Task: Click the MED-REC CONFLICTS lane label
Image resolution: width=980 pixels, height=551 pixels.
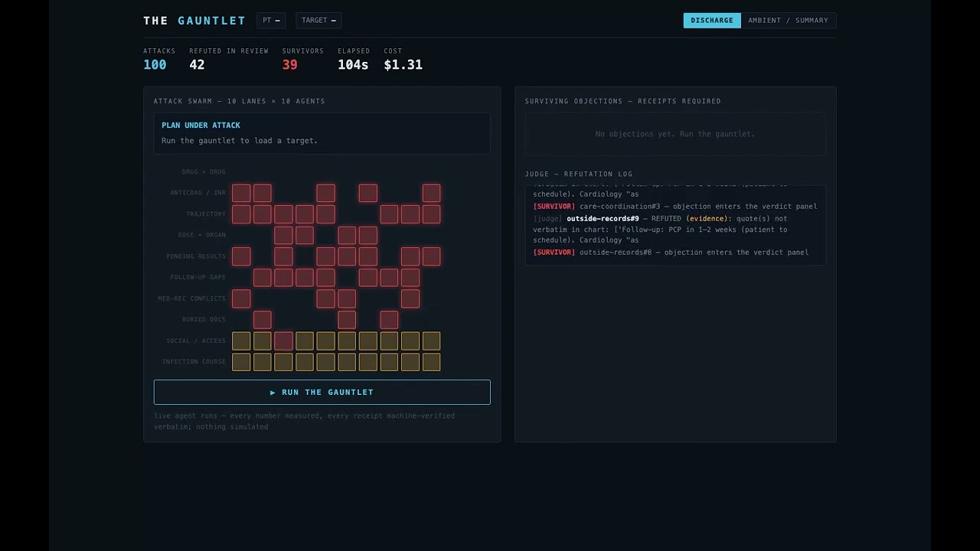Action: pos(192,298)
